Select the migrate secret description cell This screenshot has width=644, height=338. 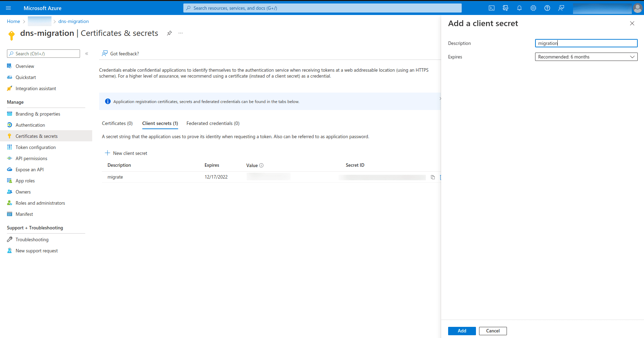click(x=115, y=177)
